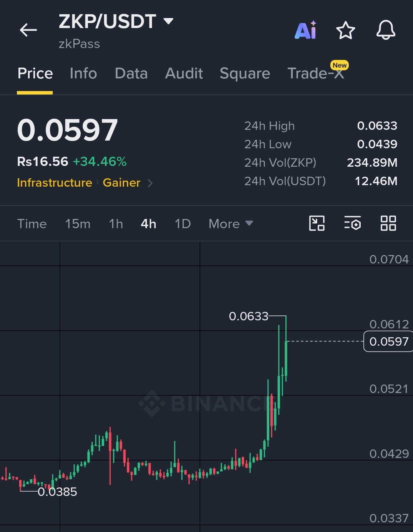
Task: Open the Gainer tag link
Action: point(122,182)
